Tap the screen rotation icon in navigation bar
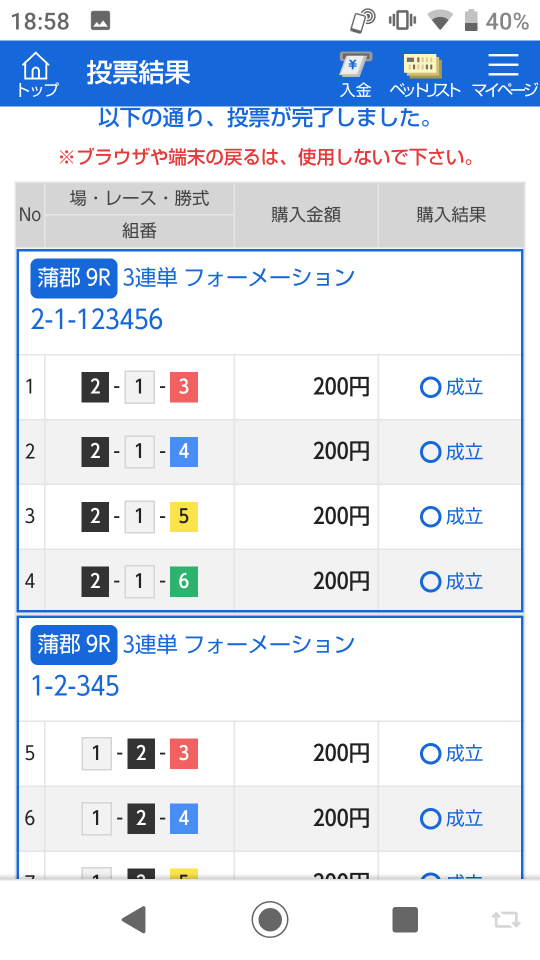Screen dimensions: 540x960 click(x=506, y=919)
